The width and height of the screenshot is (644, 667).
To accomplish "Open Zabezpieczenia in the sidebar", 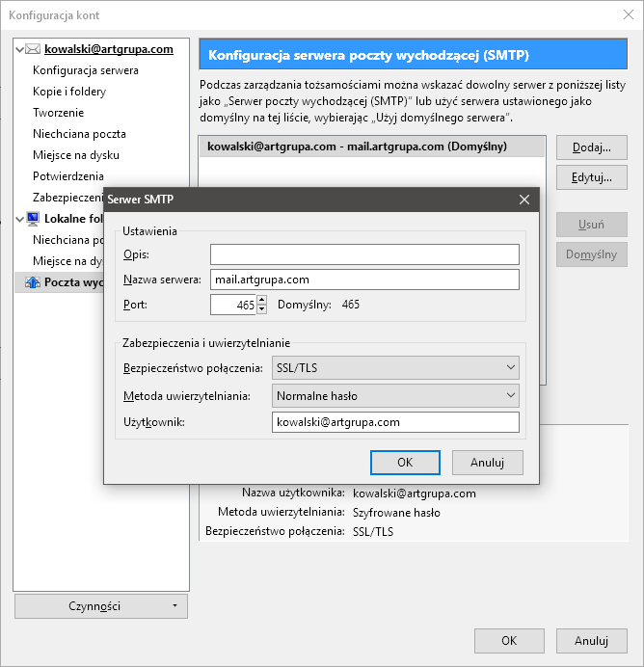I will [68, 198].
